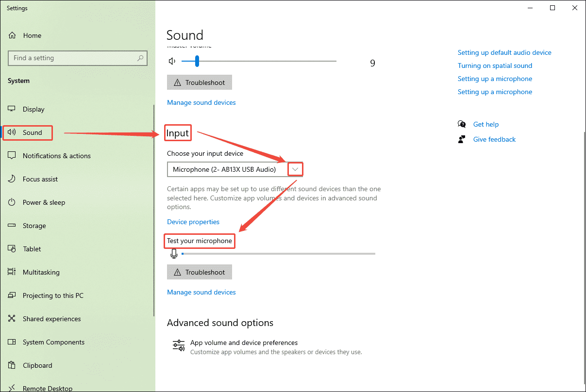The height and width of the screenshot is (392, 586).
Task: Expand the input device dropdown
Action: (295, 169)
